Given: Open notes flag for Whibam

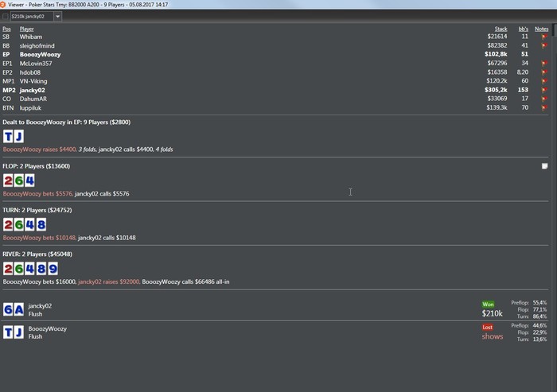Looking at the screenshot, I should click(x=543, y=37).
